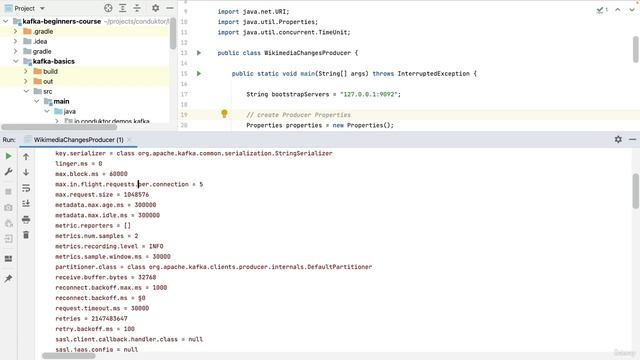Click the 'retries = 2147483647' console line
This screenshot has width=640, height=360.
point(91,318)
